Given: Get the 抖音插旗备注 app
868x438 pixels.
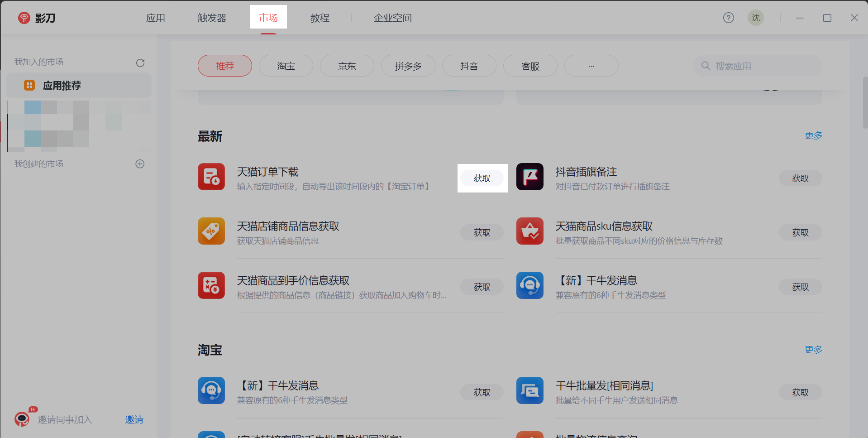Looking at the screenshot, I should (x=801, y=178).
